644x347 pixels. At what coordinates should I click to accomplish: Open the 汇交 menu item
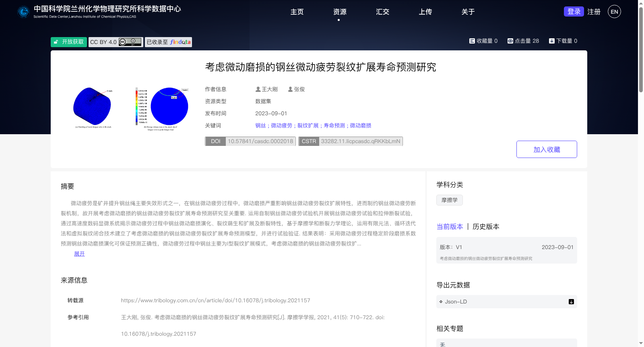pyautogui.click(x=382, y=12)
